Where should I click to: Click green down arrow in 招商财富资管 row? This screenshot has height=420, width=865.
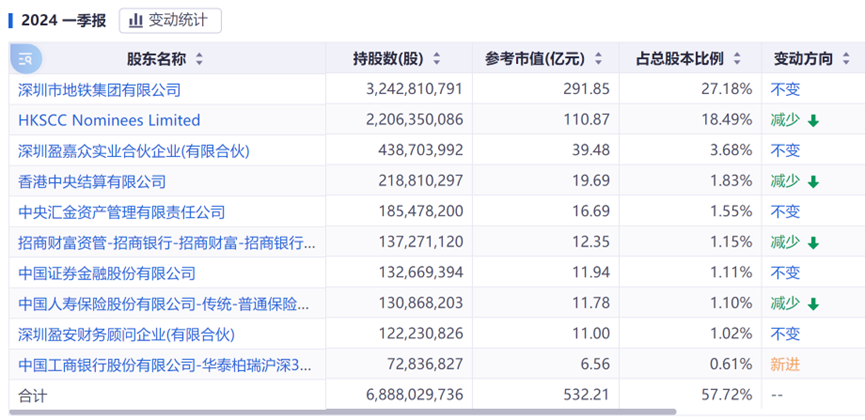pos(813,243)
